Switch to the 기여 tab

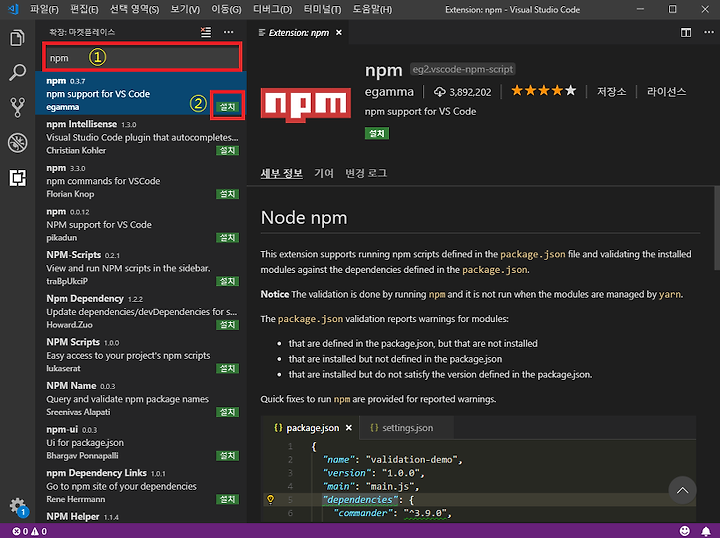click(324, 173)
